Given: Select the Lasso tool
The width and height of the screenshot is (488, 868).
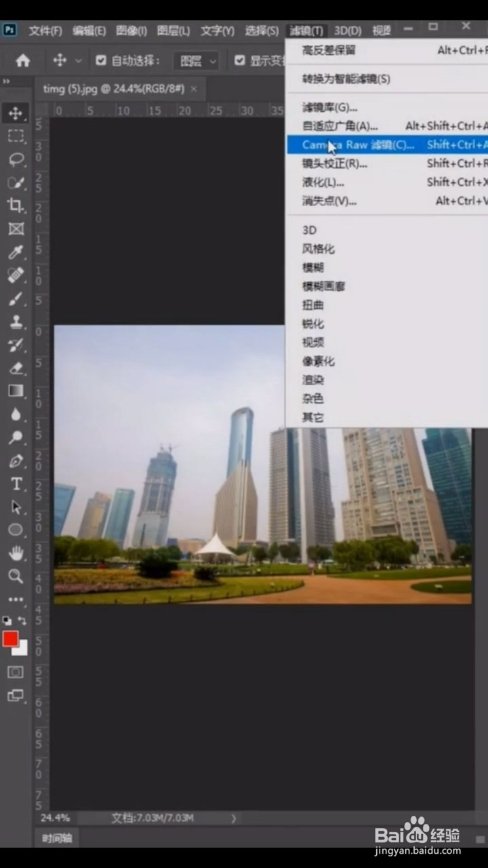Looking at the screenshot, I should 16,159.
